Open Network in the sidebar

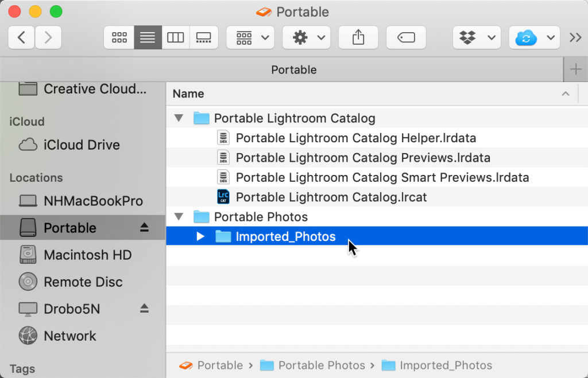coord(83,336)
